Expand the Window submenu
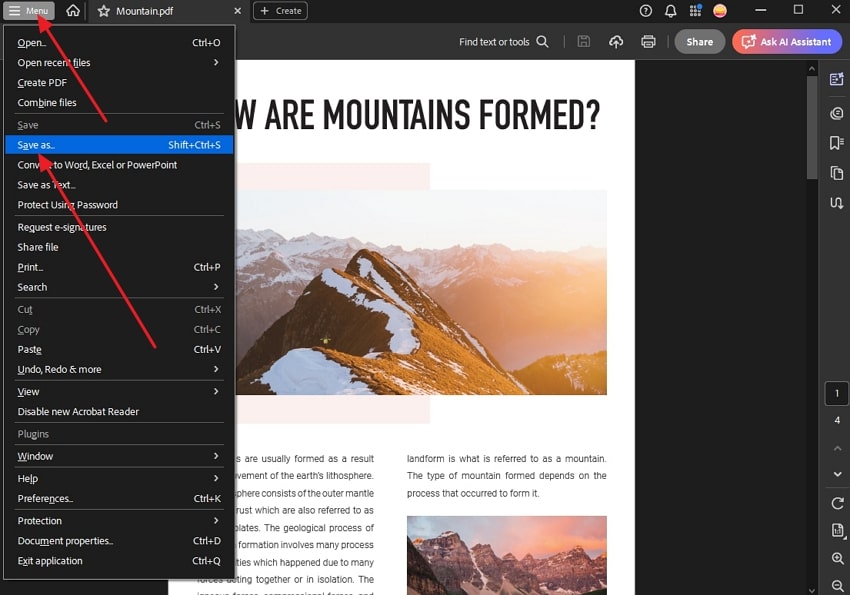 coord(119,457)
